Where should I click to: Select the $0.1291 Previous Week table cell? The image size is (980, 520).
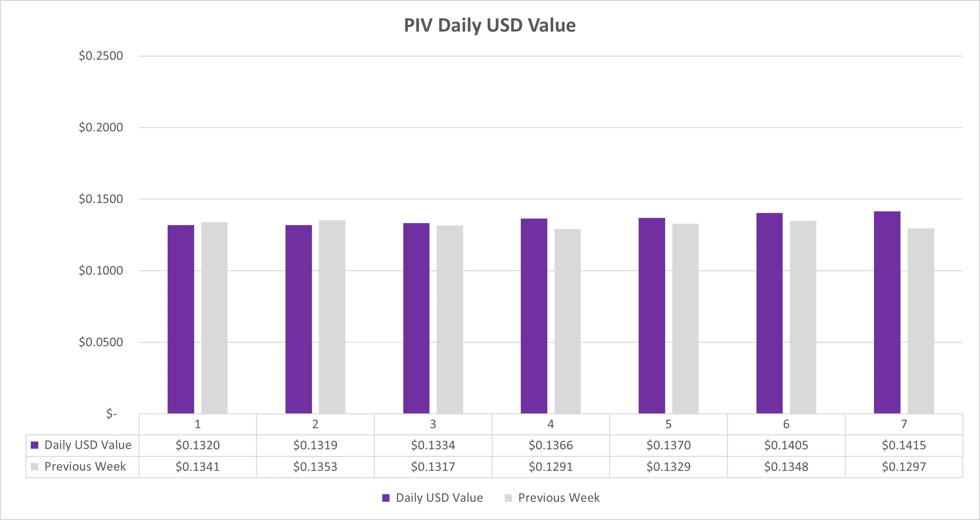tap(551, 467)
